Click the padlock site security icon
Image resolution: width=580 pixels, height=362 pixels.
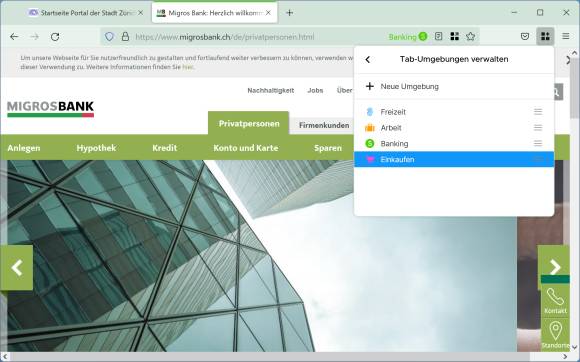(x=125, y=37)
